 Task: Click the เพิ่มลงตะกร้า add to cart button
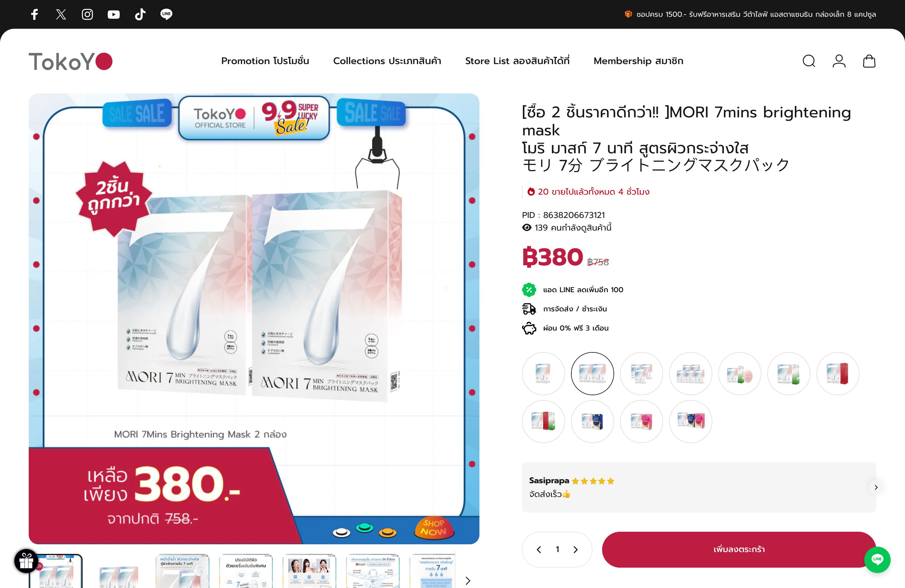point(739,550)
